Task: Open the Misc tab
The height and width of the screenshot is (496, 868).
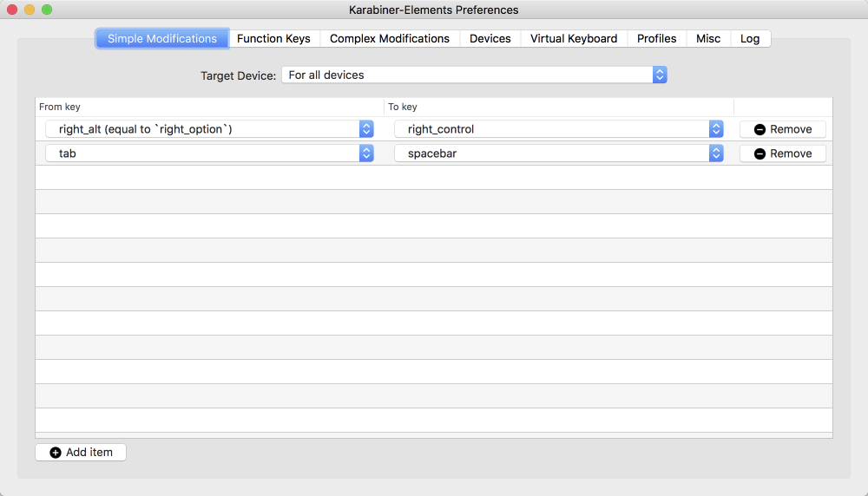Action: coord(708,39)
